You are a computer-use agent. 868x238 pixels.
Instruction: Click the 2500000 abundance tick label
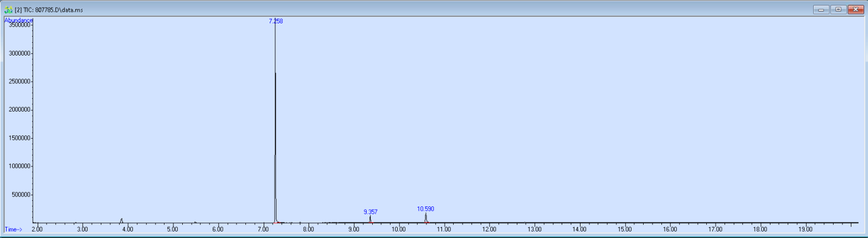[20, 82]
